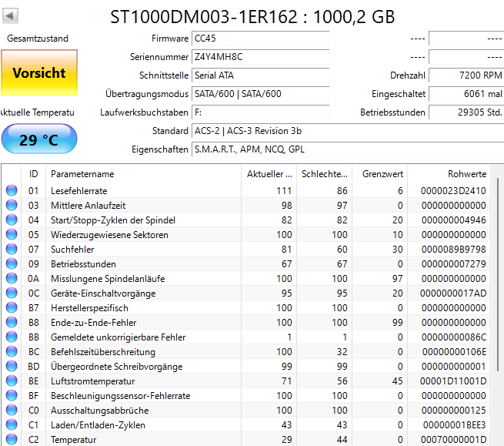Click raw value 0000000017AD
504x446 pixels.
coord(453,293)
